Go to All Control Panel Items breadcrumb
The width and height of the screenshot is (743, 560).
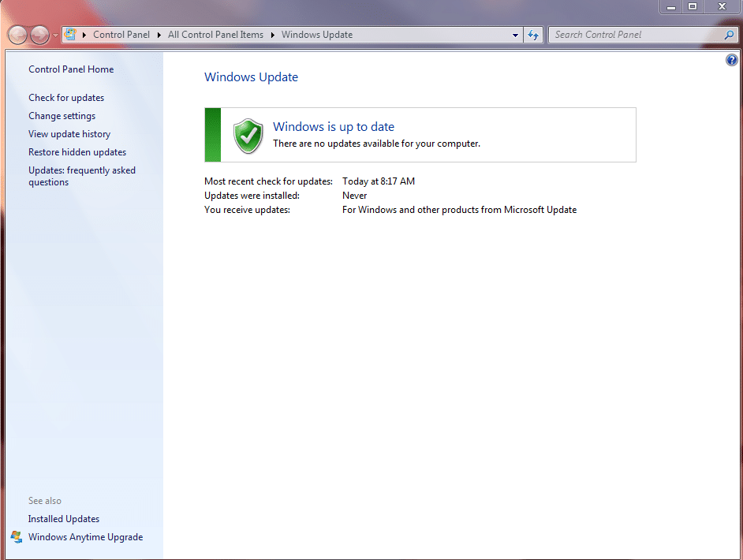click(215, 35)
